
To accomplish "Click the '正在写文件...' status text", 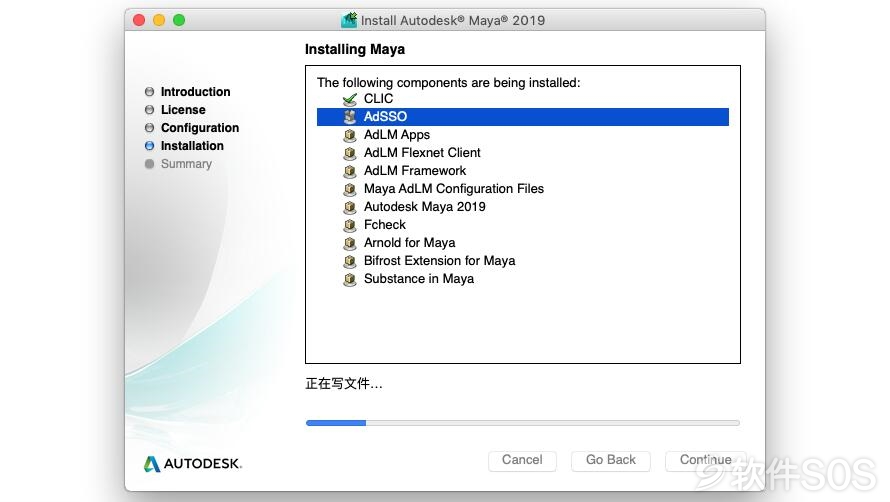I will (344, 384).
